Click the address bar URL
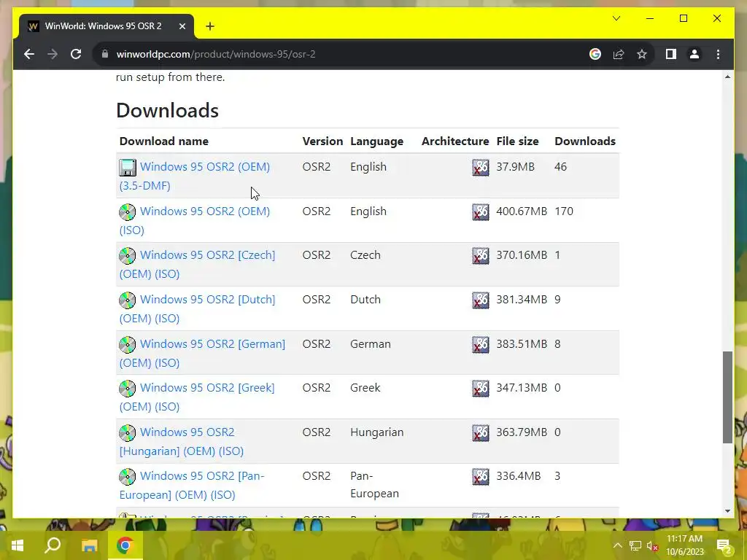747x560 pixels. point(216,54)
